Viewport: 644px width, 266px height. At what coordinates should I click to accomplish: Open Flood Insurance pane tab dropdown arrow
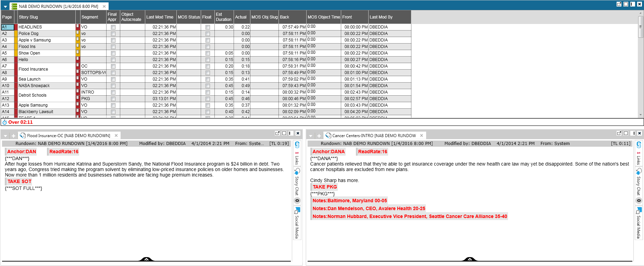point(5,136)
